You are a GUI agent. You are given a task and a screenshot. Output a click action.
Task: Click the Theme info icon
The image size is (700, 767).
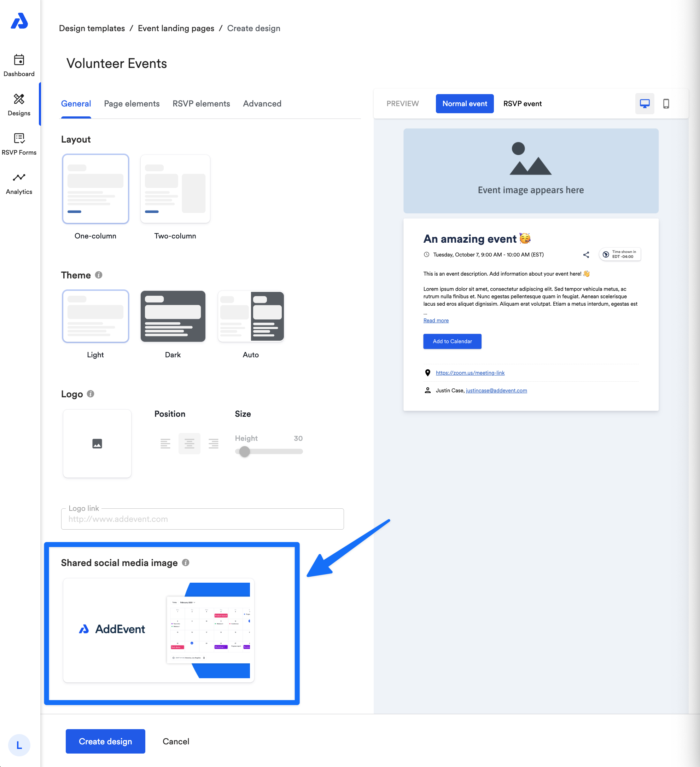click(99, 275)
